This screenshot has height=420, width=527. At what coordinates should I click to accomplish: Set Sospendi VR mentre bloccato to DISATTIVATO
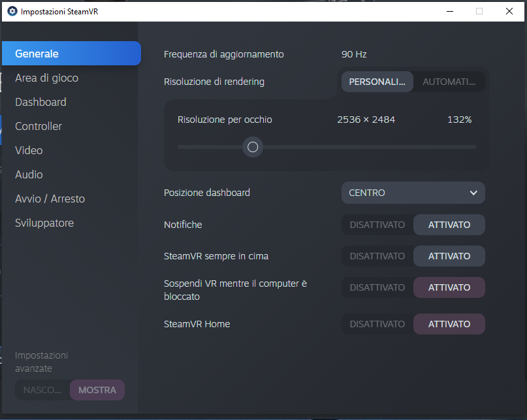point(377,287)
